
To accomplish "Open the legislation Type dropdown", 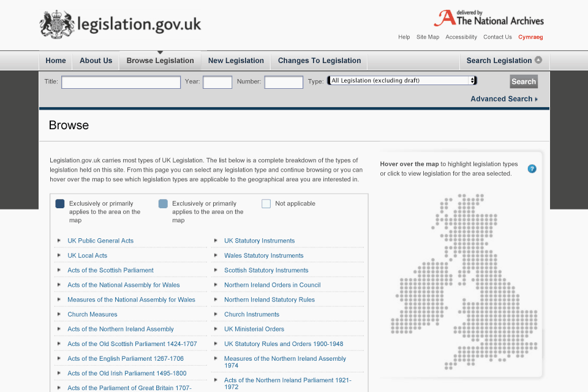I will pyautogui.click(x=402, y=80).
